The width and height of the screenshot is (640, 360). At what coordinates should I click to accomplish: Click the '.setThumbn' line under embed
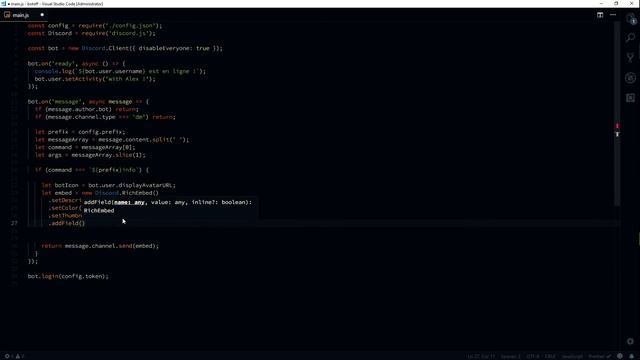pos(65,216)
